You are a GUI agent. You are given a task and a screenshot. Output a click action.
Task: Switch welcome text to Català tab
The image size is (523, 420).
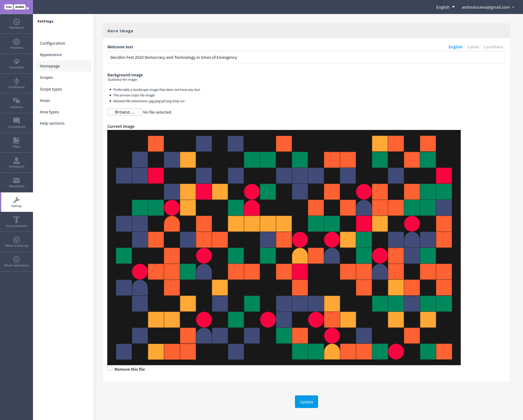(473, 47)
